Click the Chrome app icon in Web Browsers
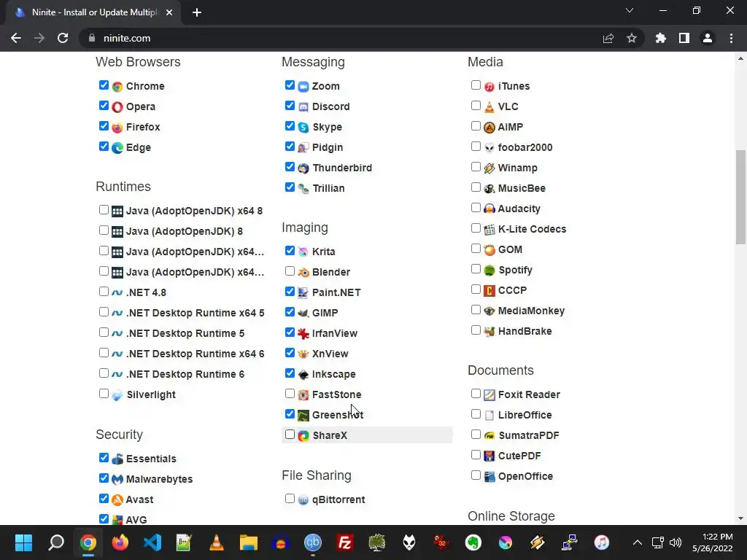This screenshot has width=747, height=560. 117,87
